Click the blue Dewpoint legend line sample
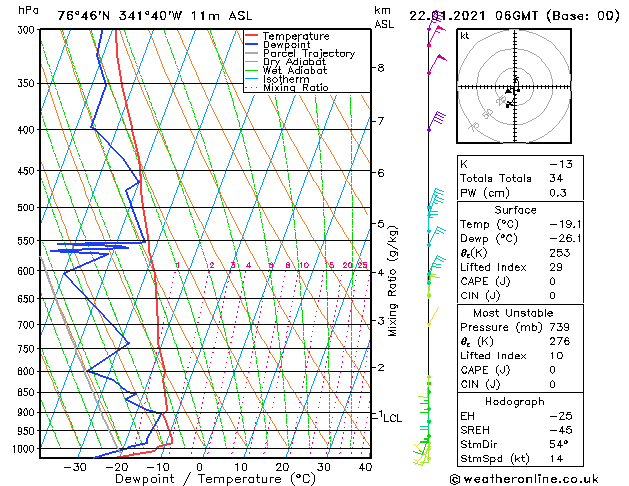Screen dimensions: 629x486 252,44
